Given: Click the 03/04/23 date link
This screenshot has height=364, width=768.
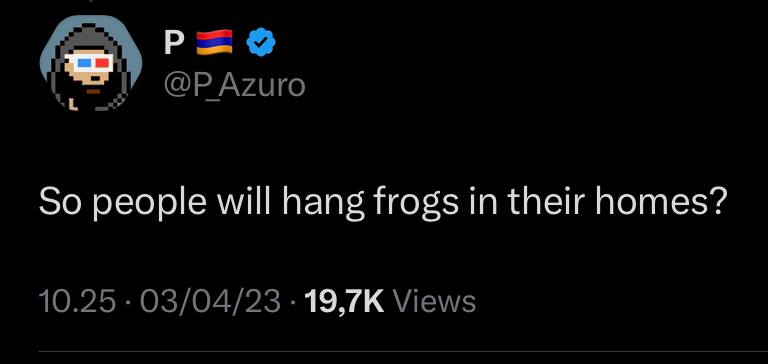Looking at the screenshot, I should click(x=211, y=300).
